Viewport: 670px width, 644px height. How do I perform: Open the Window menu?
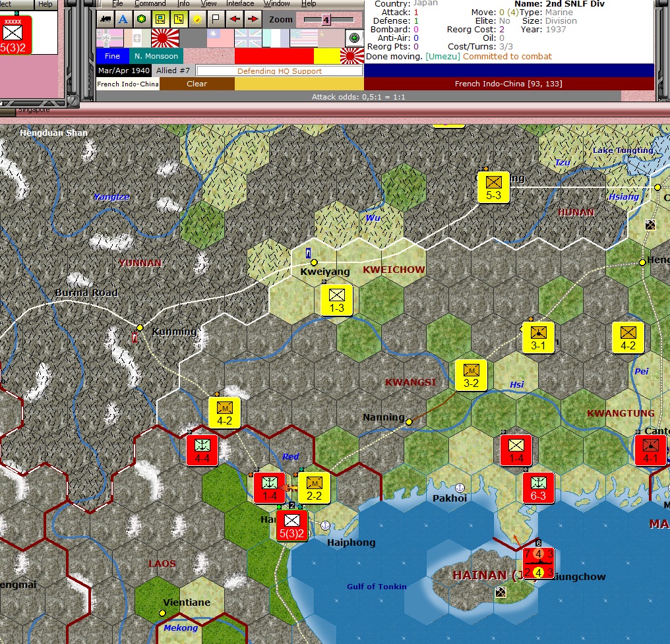[x=276, y=3]
